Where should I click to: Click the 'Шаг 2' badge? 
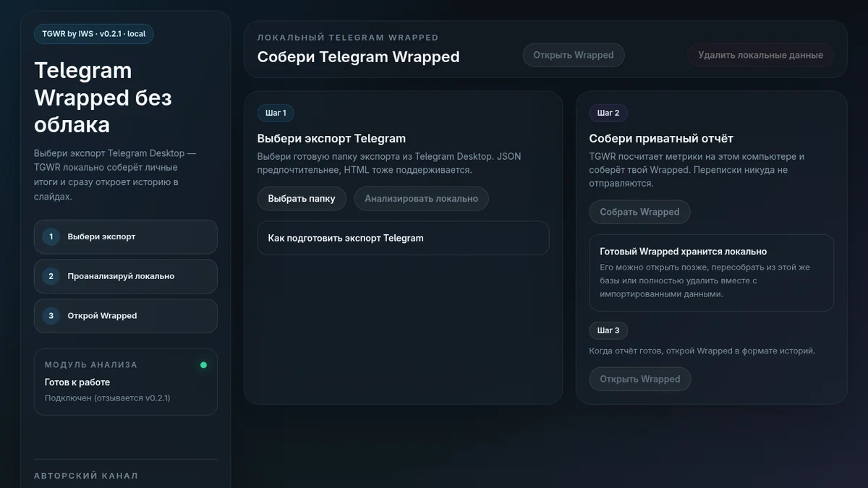coord(608,113)
